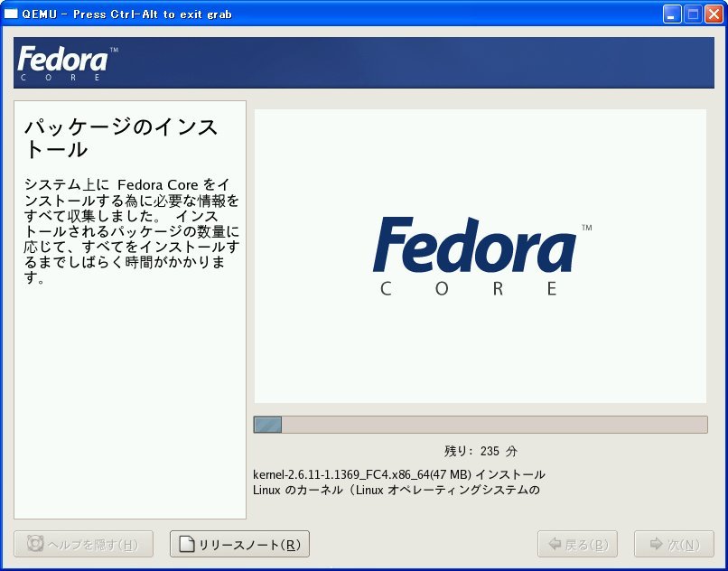The width and height of the screenshot is (728, 571).
Task: Click the 次 (Next) button
Action: [x=674, y=544]
